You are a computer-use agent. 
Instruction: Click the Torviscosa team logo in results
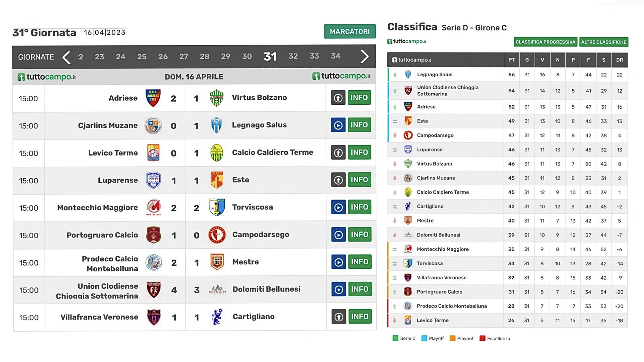click(x=217, y=207)
